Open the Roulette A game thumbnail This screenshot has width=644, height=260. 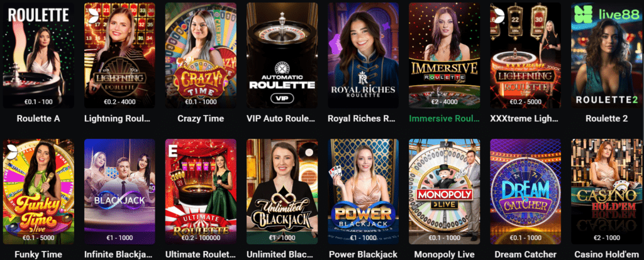pyautogui.click(x=38, y=55)
